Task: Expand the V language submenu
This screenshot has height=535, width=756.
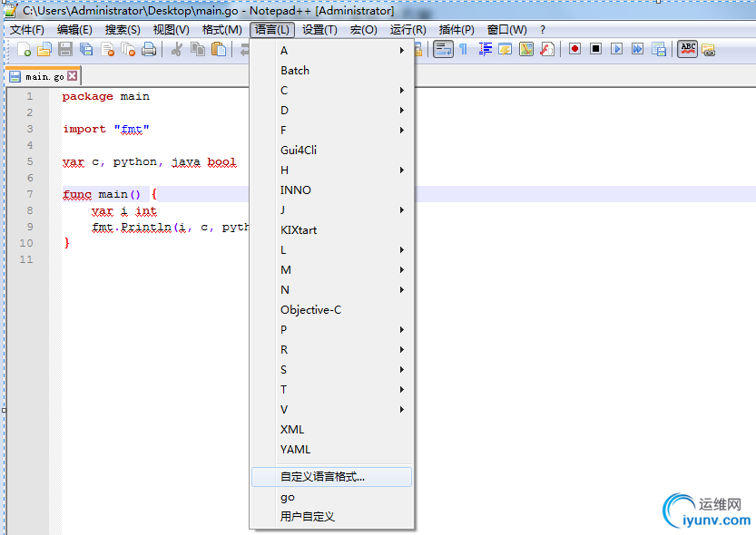Action: coord(332,409)
